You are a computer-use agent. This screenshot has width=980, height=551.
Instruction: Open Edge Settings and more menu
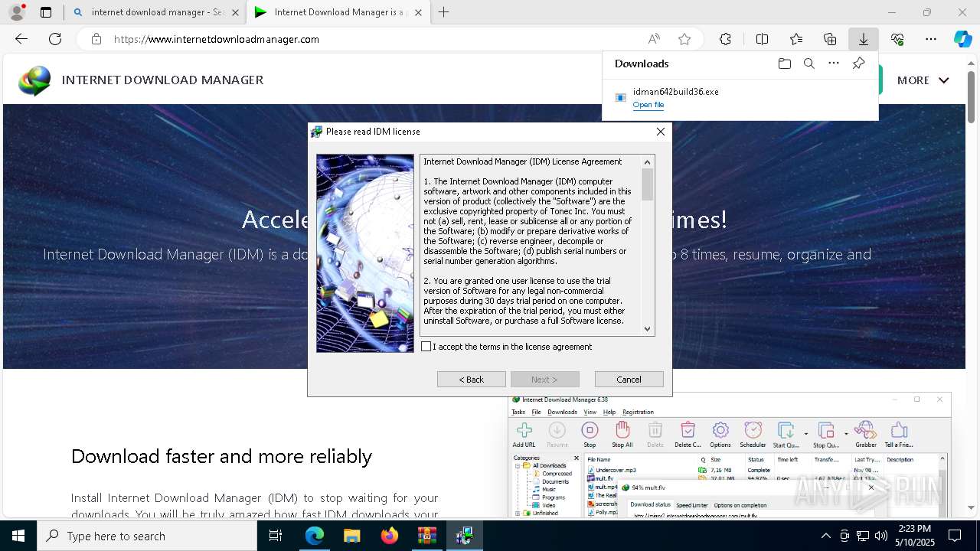931,39
